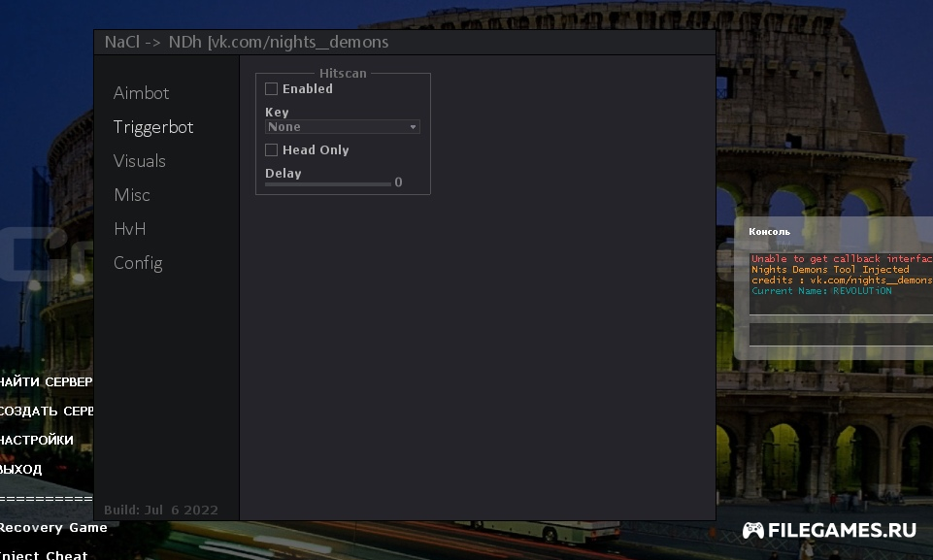This screenshot has height=560, width=933.
Task: Click the НАЙТИ СЕРВЕР menu item
Action: click(47, 382)
